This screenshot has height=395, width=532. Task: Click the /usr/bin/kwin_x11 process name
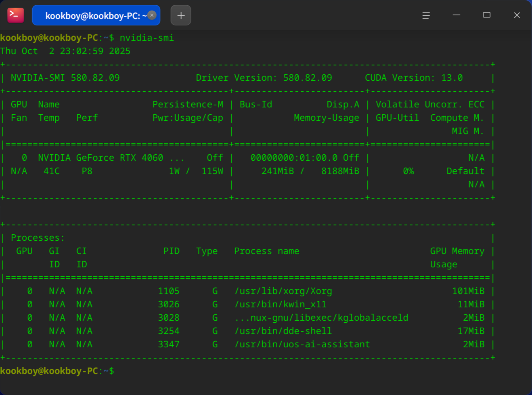coord(281,305)
